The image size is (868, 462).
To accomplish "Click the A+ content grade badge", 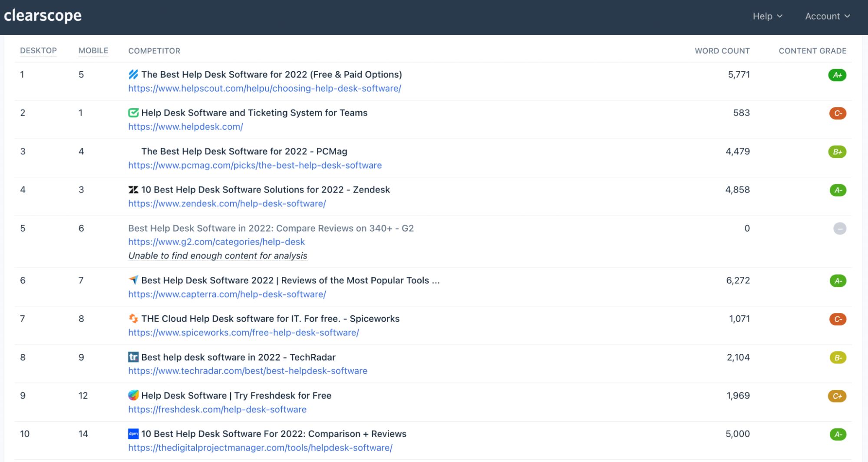I will pyautogui.click(x=837, y=75).
